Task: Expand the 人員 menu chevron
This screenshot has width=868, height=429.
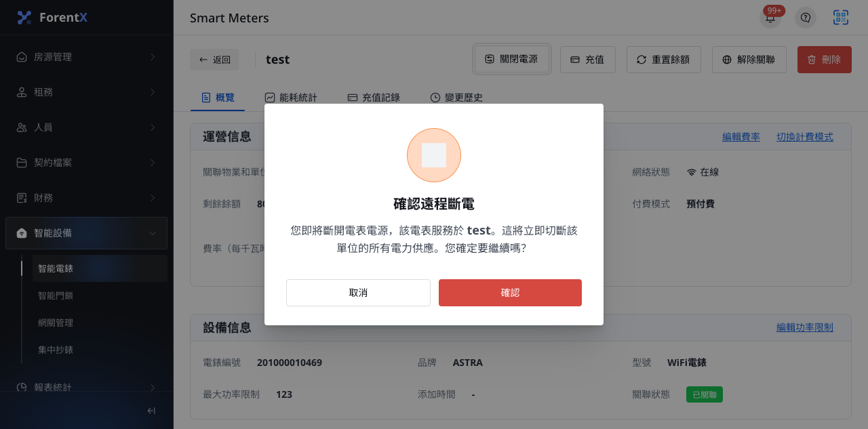Action: tap(152, 127)
